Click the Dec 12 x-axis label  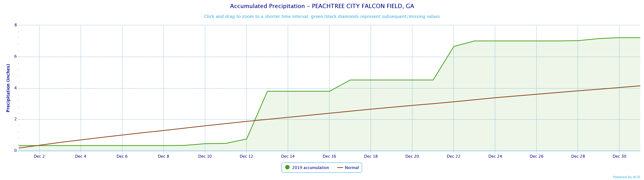click(x=246, y=157)
